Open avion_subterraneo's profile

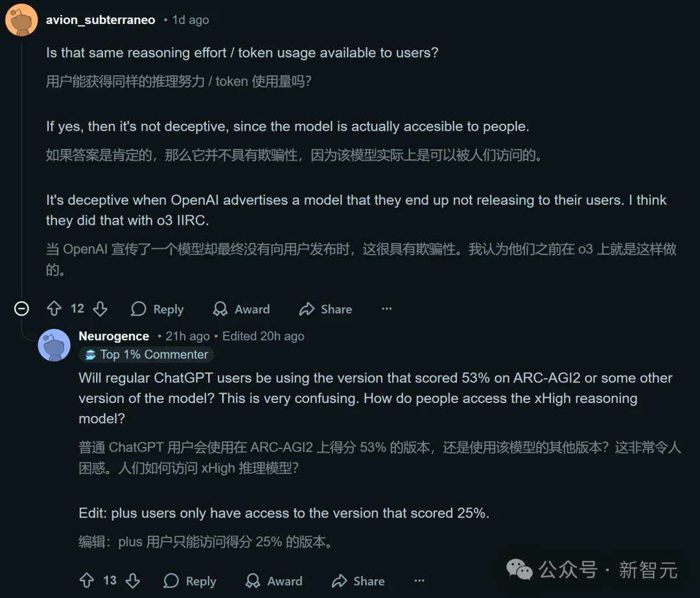tap(100, 19)
